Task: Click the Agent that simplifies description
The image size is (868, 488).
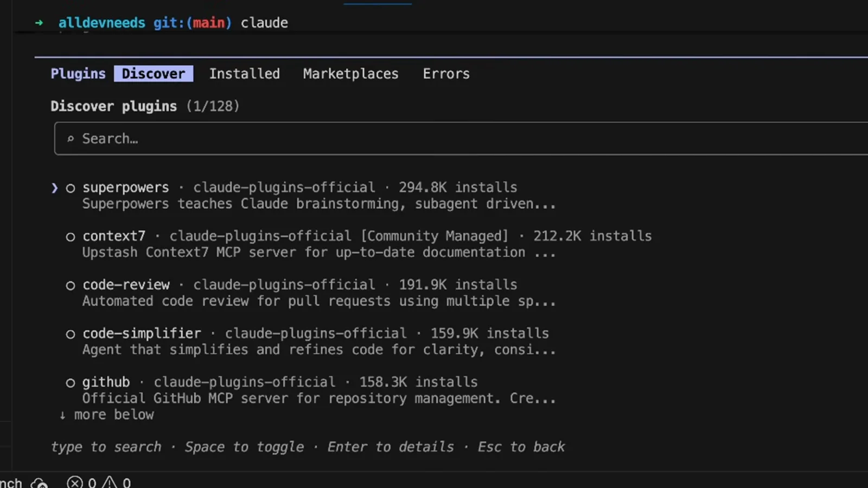Action: [319, 350]
